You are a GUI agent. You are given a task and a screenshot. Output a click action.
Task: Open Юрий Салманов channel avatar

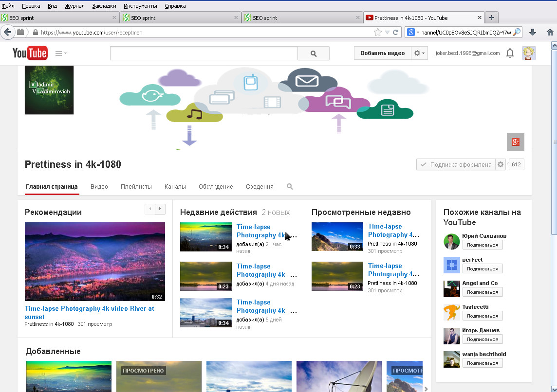point(452,242)
